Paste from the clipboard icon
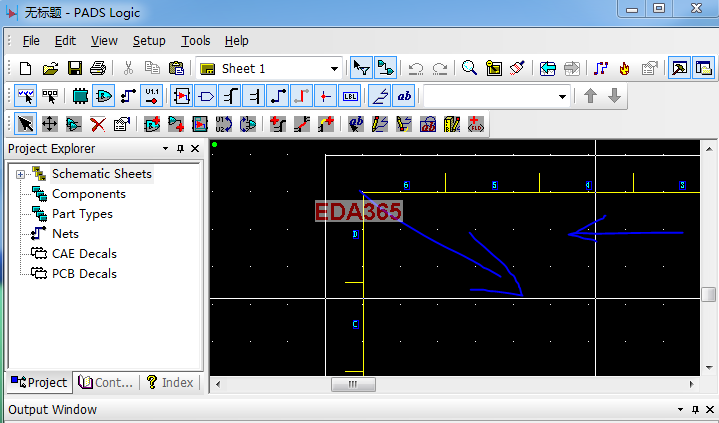This screenshot has width=719, height=423. (177, 69)
